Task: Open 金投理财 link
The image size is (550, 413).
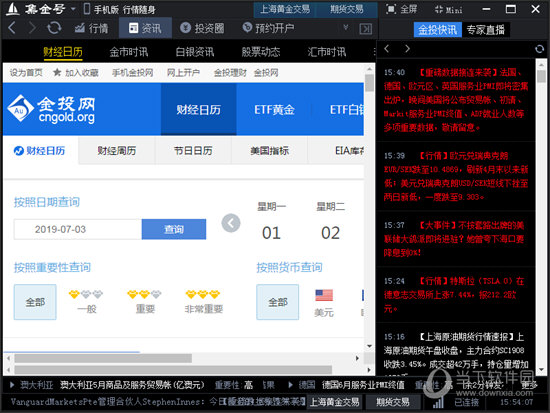Action: pos(230,73)
